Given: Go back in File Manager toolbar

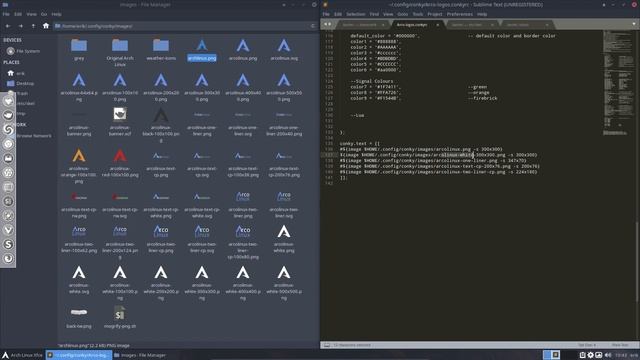Looking at the screenshot, I should (8, 26).
